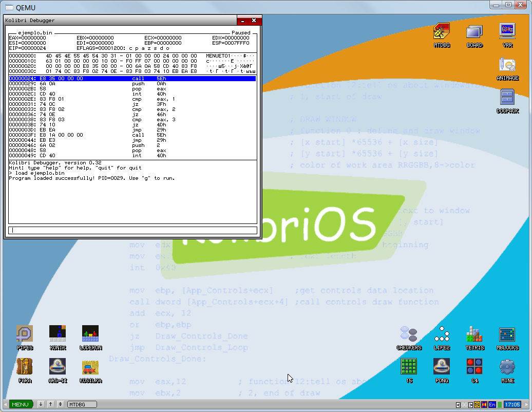The width and height of the screenshot is (532, 412).
Task: Toggle sound with the crossed speaker tray icon
Action: pyautogui.click(x=485, y=404)
